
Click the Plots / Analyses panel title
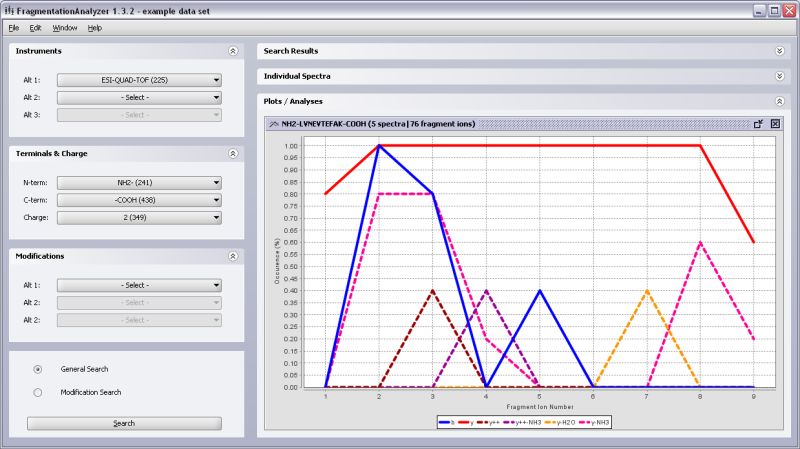(293, 102)
